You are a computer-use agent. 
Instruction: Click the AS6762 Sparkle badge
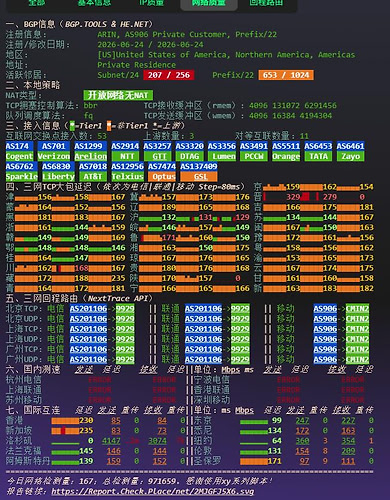click(21, 171)
